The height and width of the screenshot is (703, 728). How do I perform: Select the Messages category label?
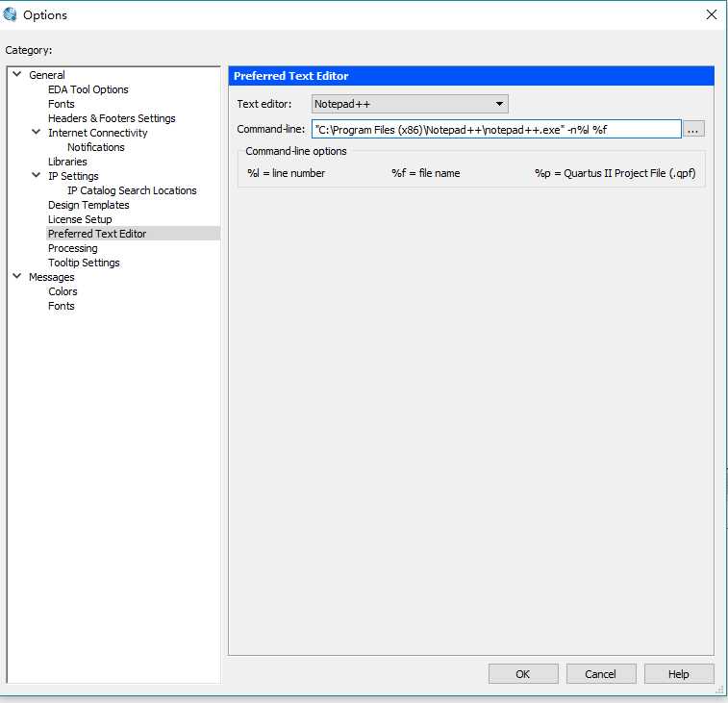pyautogui.click(x=52, y=277)
